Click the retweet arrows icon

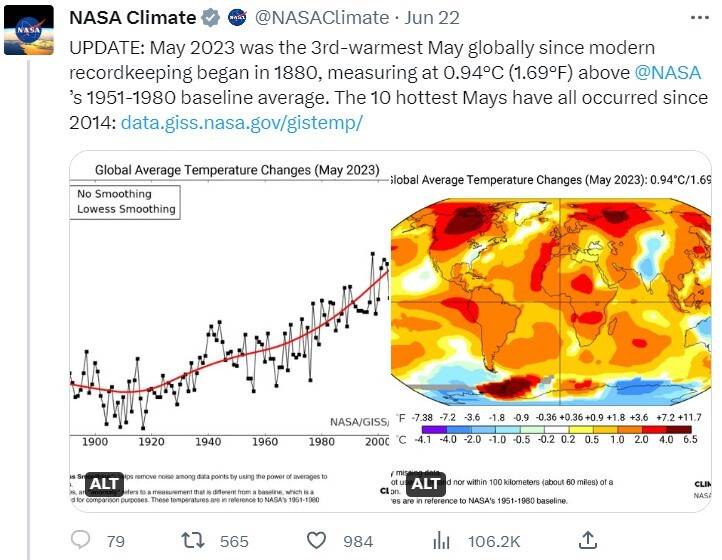(x=196, y=541)
